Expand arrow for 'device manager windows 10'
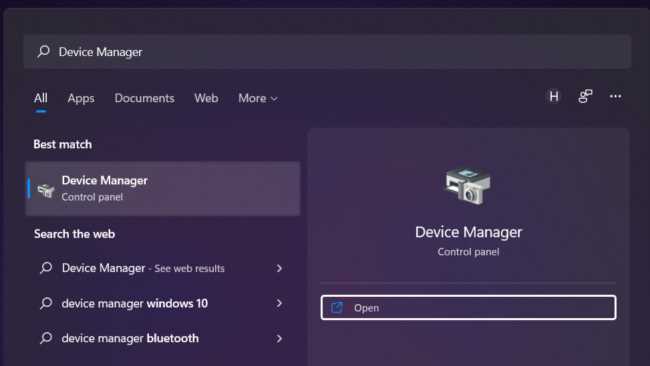 (x=279, y=303)
